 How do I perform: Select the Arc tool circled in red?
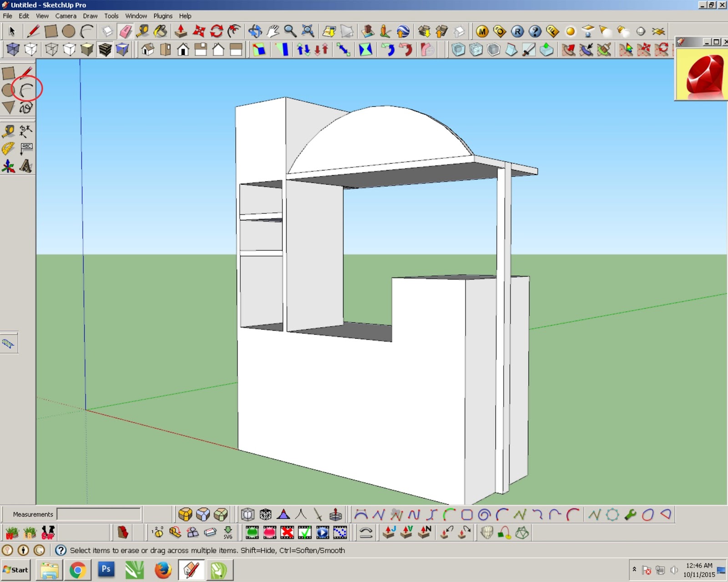[x=25, y=90]
